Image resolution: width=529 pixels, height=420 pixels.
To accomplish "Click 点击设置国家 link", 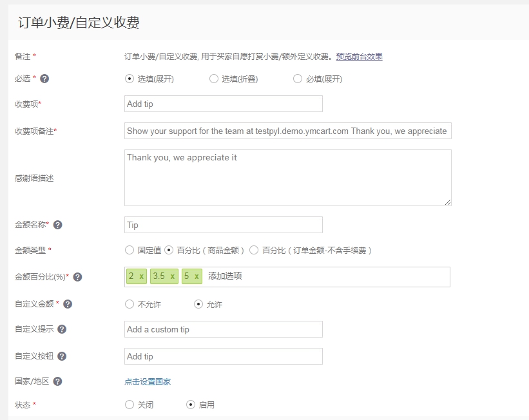I will click(148, 381).
